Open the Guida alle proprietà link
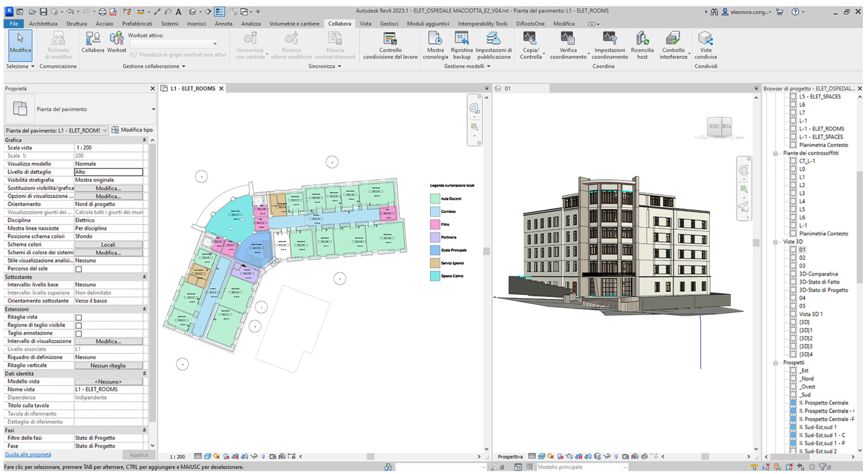 point(28,454)
